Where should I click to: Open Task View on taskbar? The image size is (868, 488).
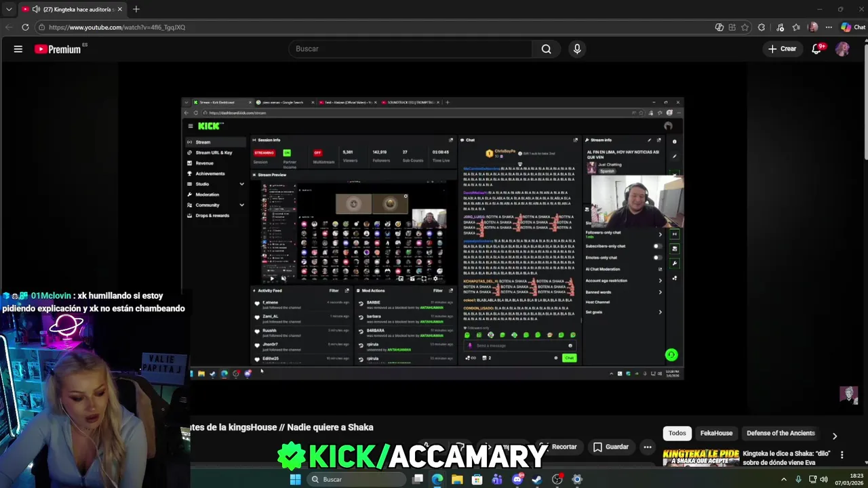coord(418,479)
